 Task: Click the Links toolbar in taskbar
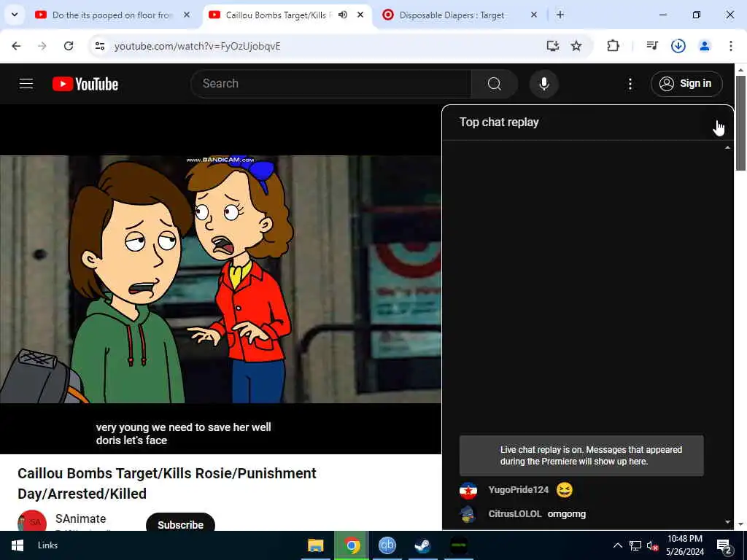click(x=47, y=545)
